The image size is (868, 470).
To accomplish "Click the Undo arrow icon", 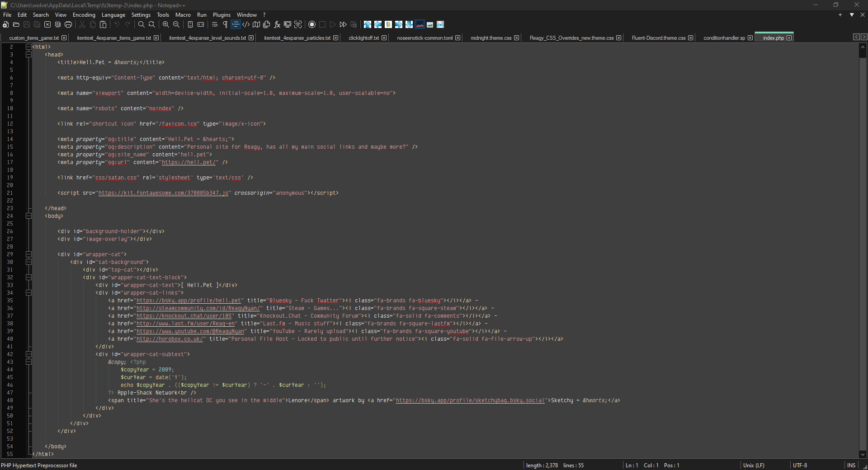I will (117, 24).
